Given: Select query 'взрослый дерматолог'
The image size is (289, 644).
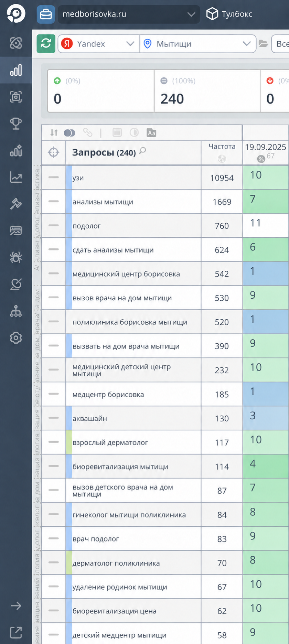Looking at the screenshot, I should tap(110, 443).
